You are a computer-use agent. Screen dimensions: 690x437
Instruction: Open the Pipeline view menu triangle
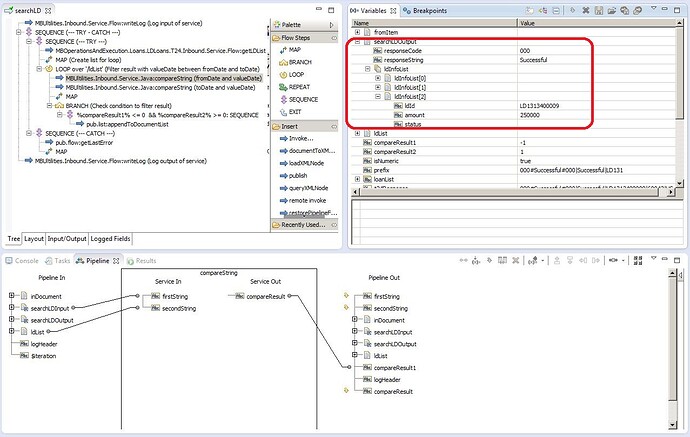tap(653, 259)
